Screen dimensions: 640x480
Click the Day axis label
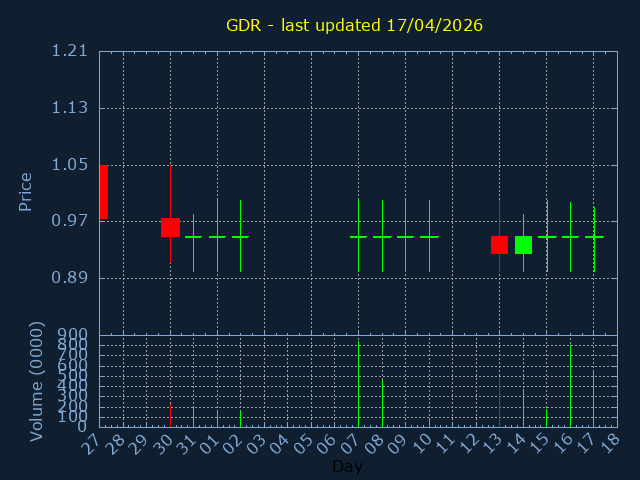[347, 467]
